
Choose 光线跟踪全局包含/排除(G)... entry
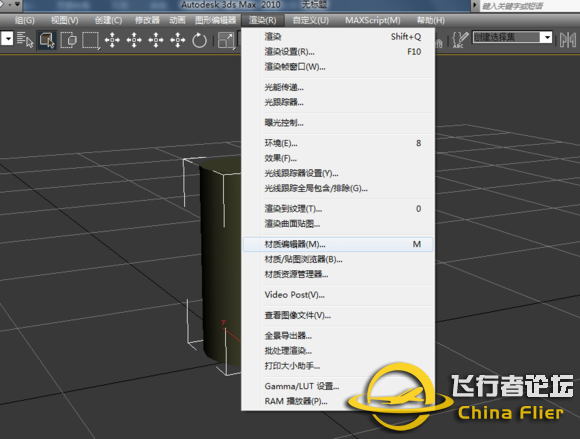(338, 189)
